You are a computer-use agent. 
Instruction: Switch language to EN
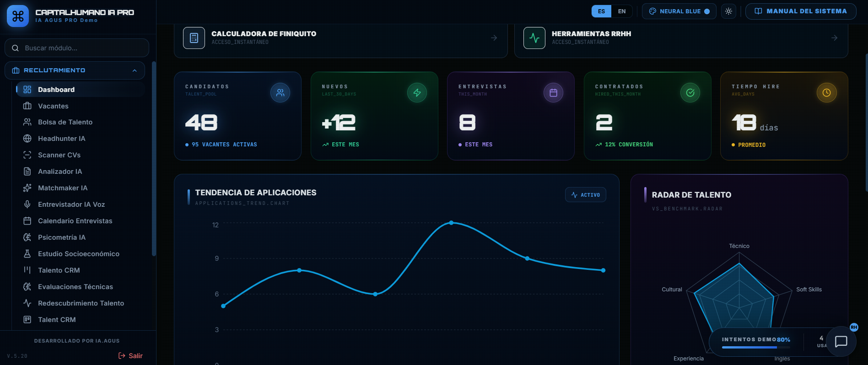(622, 11)
